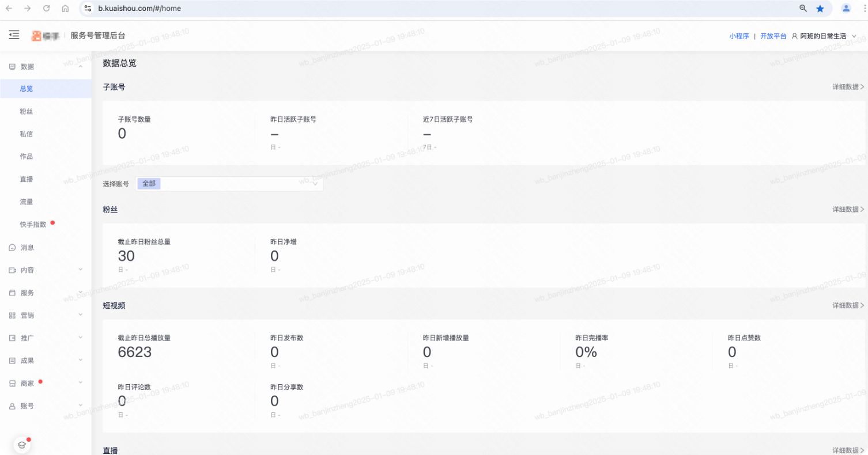Open the browser zoom magnifier icon

click(803, 9)
